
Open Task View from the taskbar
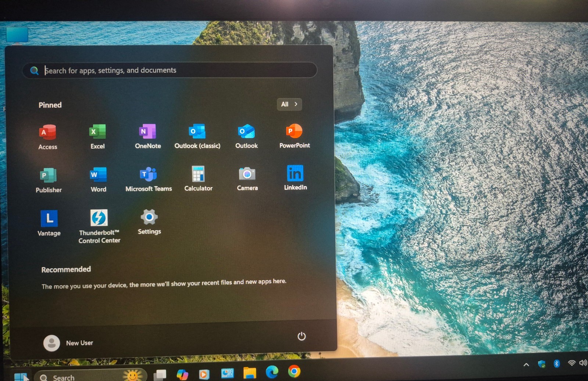click(x=160, y=375)
